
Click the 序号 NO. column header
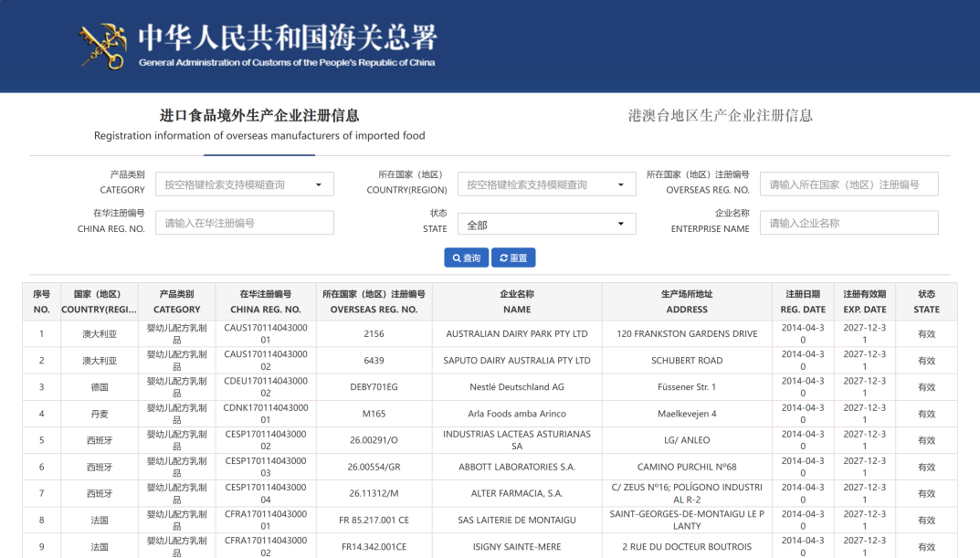click(x=41, y=301)
